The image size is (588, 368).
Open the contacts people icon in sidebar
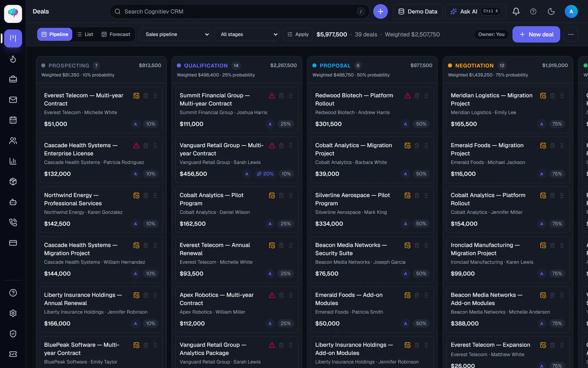13,141
